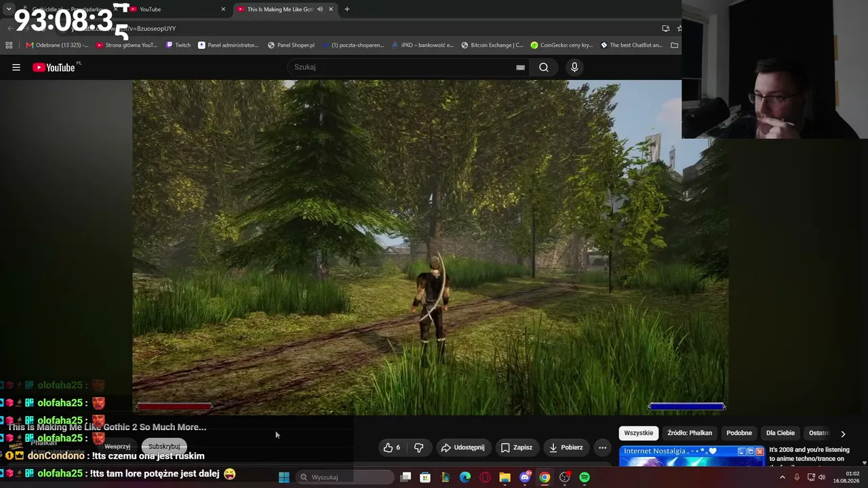Open poczta-shoparen bookmark
The height and width of the screenshot is (488, 868).
(x=353, y=45)
